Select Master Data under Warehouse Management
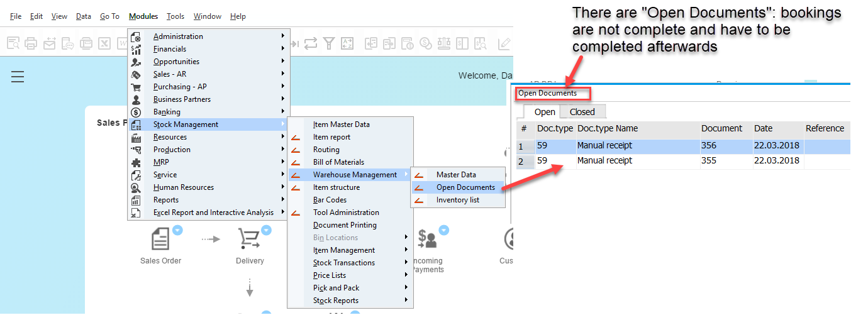Viewport: 868px width, 320px height. coord(458,175)
